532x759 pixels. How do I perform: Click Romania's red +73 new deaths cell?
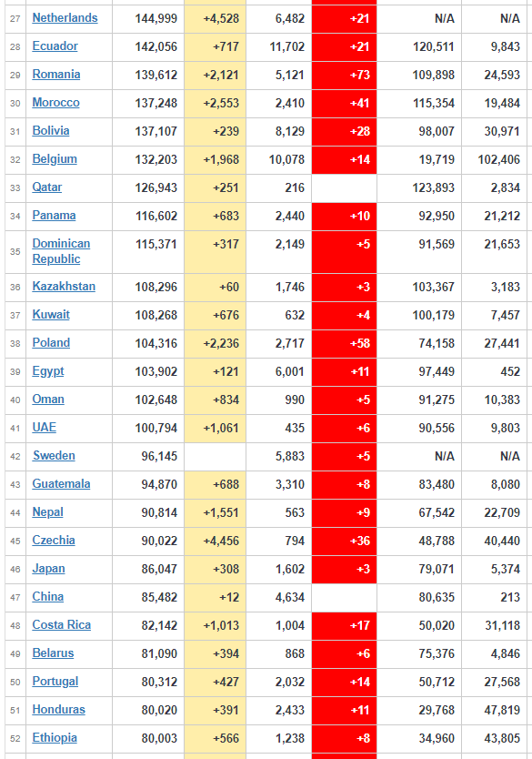tap(344, 75)
